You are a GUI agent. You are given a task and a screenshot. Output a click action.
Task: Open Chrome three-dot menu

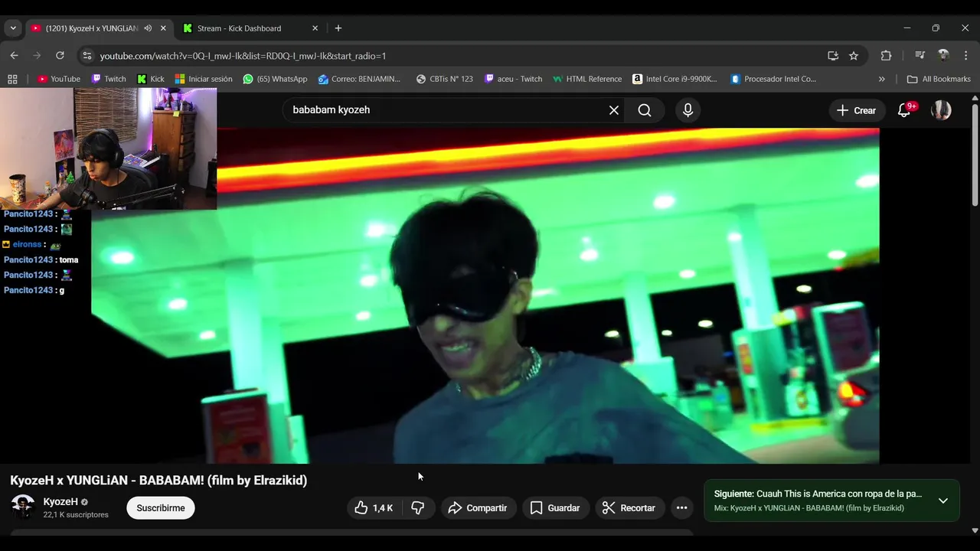[965, 56]
